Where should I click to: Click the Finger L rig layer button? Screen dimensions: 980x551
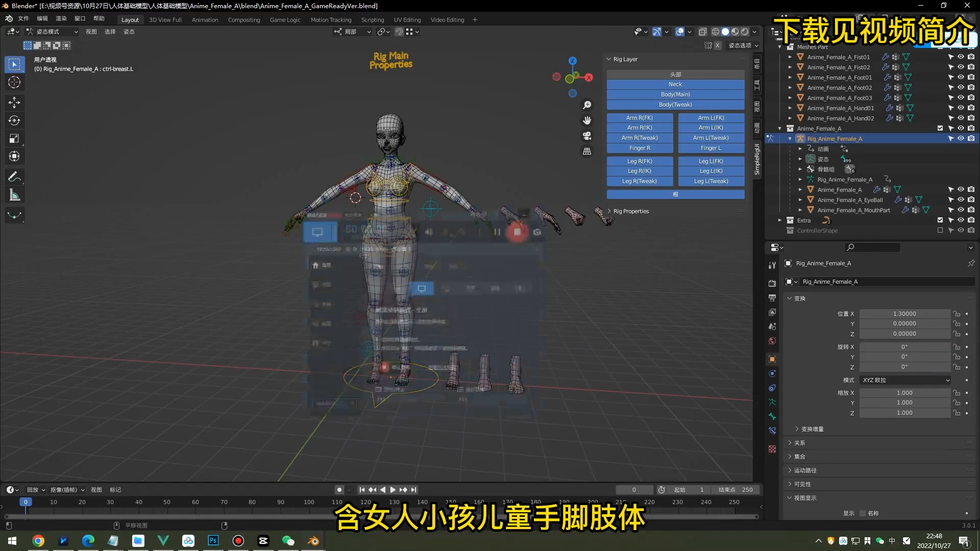(710, 148)
